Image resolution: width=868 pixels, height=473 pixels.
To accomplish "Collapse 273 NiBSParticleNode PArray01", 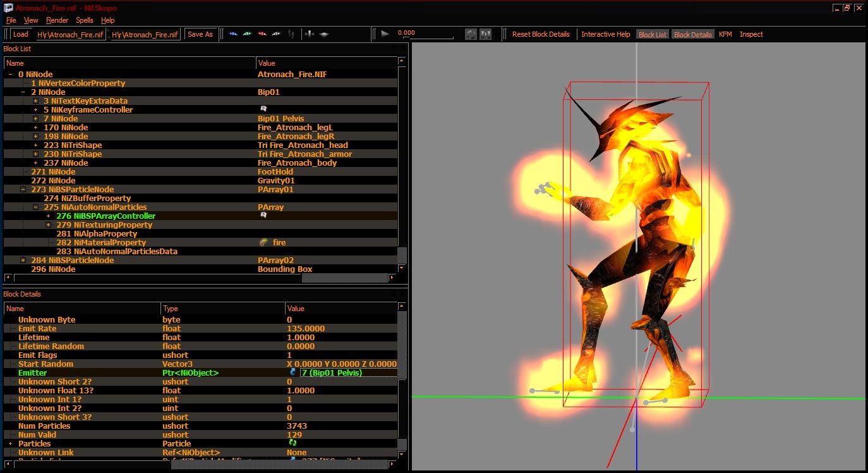I will pyautogui.click(x=23, y=190).
